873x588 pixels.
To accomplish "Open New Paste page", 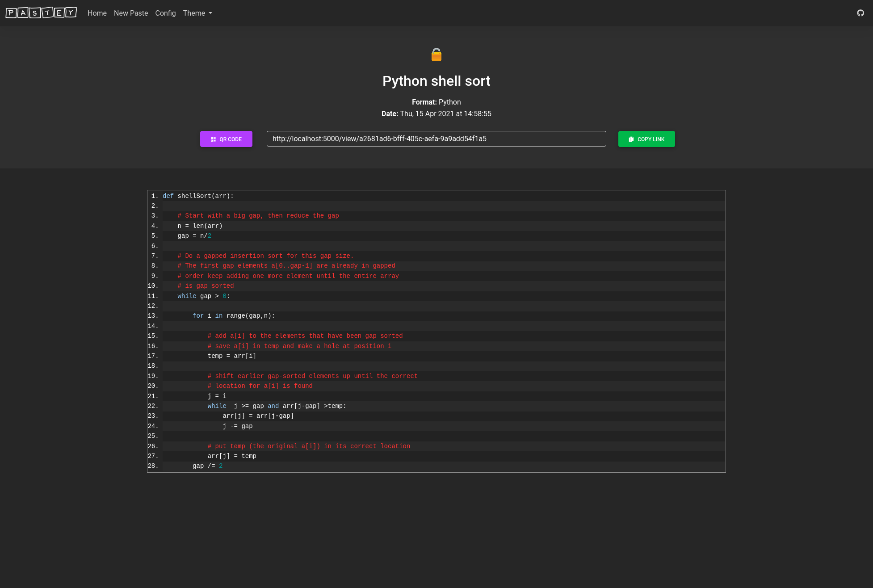I will 131,13.
